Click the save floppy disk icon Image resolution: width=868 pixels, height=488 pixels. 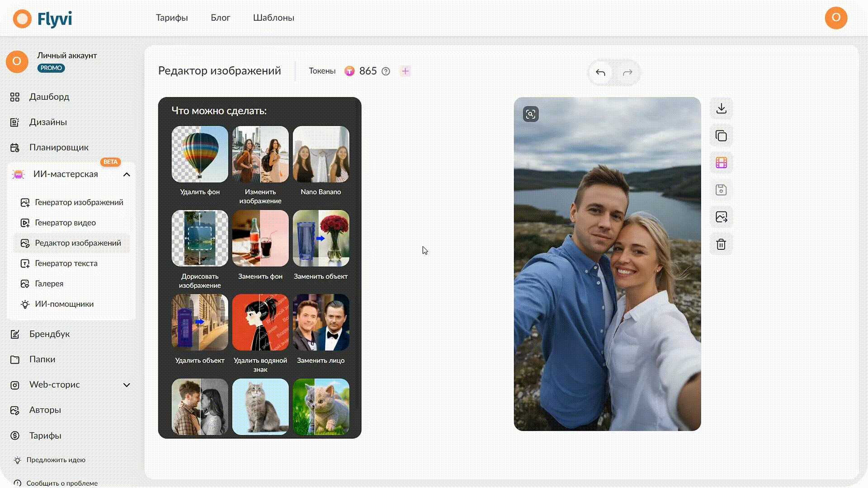(x=722, y=190)
